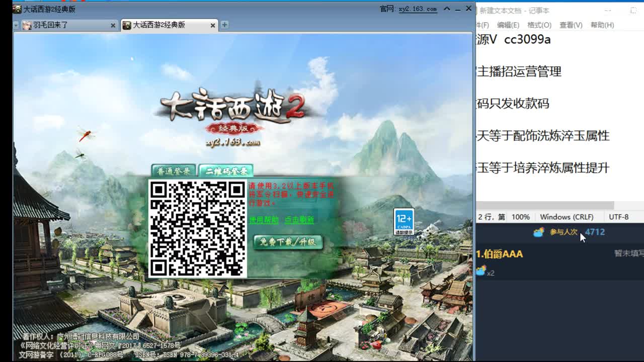Click the Notepad line ending 培养淬炼属性提升
The image size is (644, 362).
coord(543,168)
